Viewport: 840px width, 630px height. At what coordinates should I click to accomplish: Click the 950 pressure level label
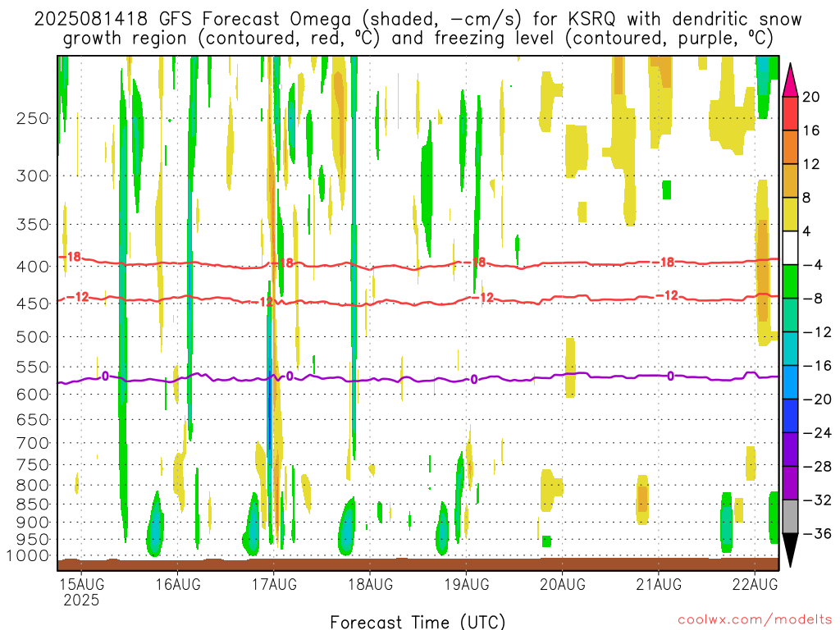33,540
